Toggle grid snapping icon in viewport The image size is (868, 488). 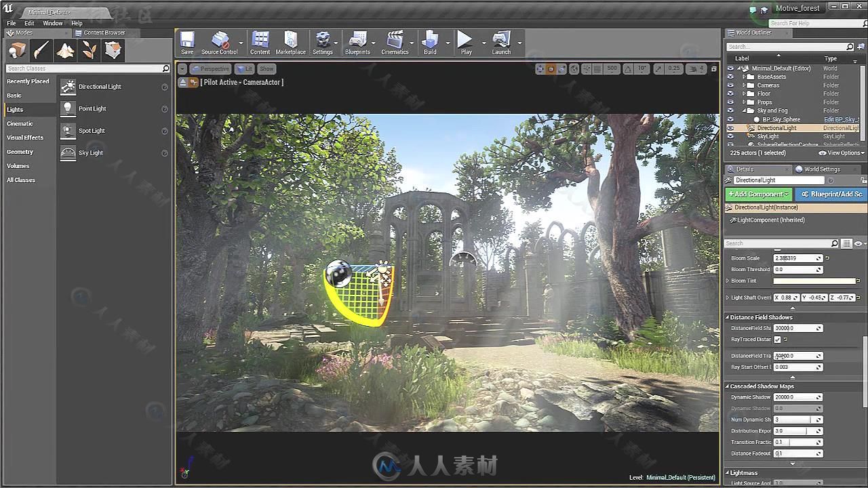click(599, 68)
